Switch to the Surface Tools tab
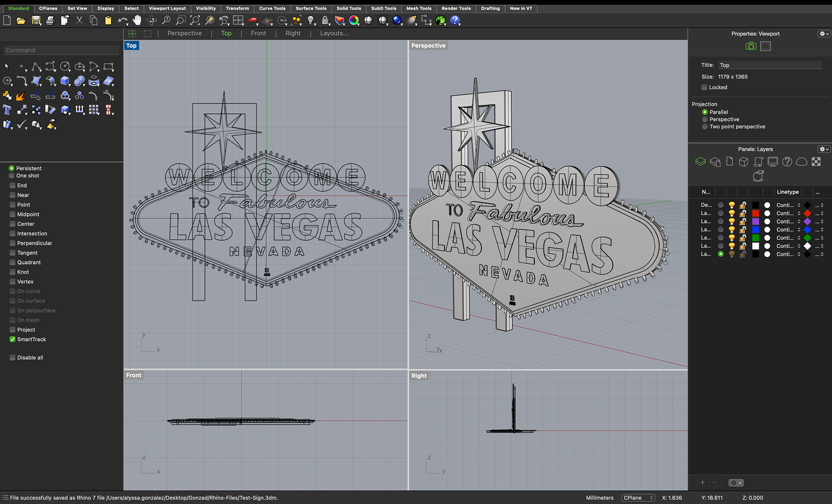 (x=311, y=8)
